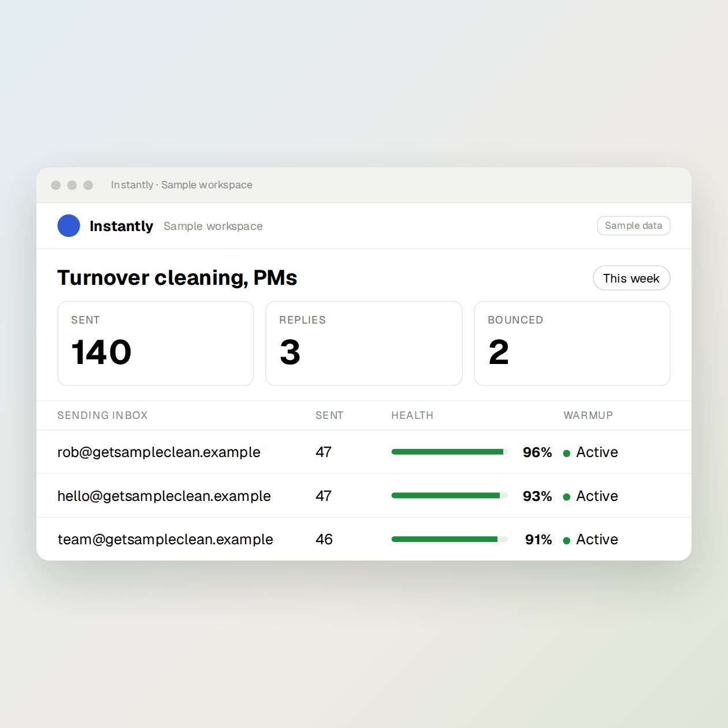The image size is (728, 728).
Task: Select the inbox "rob@getsampleclean.example"
Action: [x=159, y=452]
